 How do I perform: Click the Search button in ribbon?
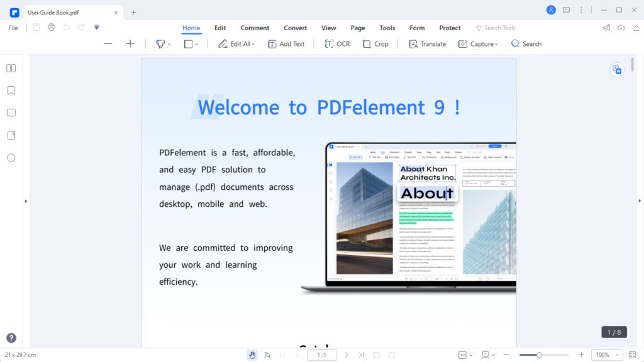[526, 44]
